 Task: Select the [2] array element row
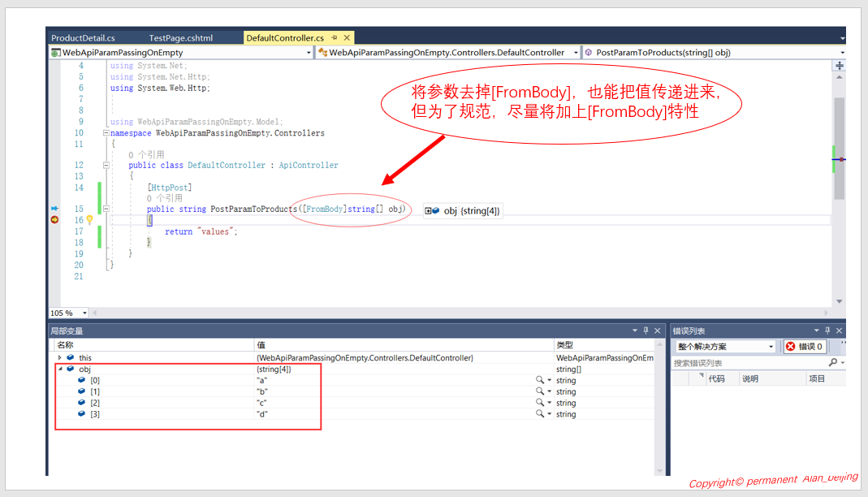pos(354,403)
